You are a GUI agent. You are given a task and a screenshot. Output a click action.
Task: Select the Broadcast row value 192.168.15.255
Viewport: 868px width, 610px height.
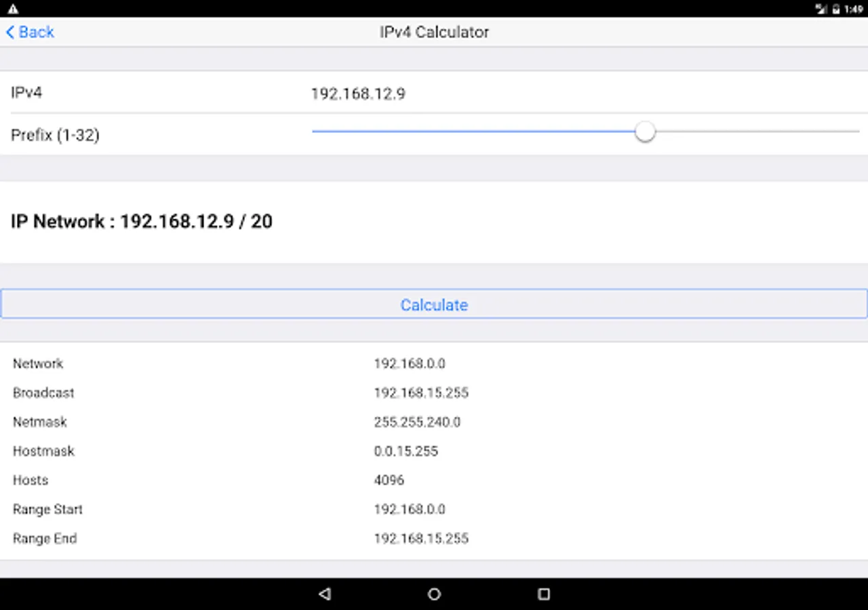(x=421, y=392)
